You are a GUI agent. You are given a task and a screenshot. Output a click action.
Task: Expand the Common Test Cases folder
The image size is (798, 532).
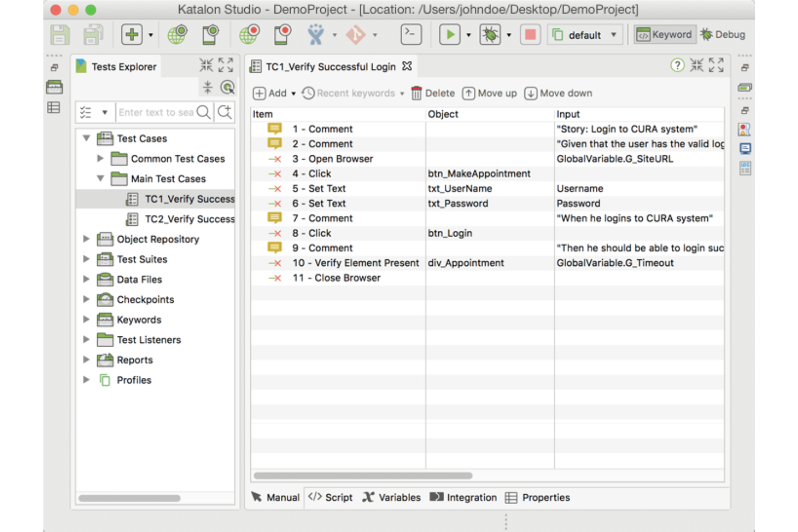(100, 158)
